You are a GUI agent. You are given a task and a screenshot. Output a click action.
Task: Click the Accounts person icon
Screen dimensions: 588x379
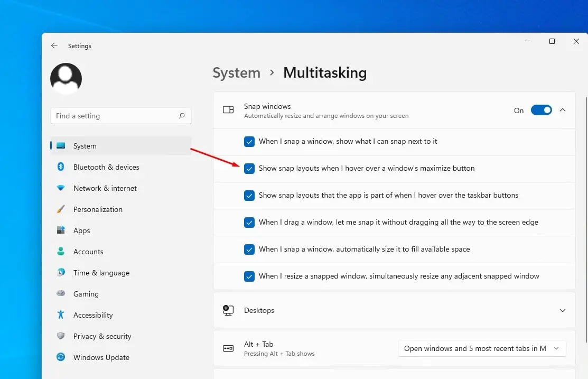pos(61,252)
